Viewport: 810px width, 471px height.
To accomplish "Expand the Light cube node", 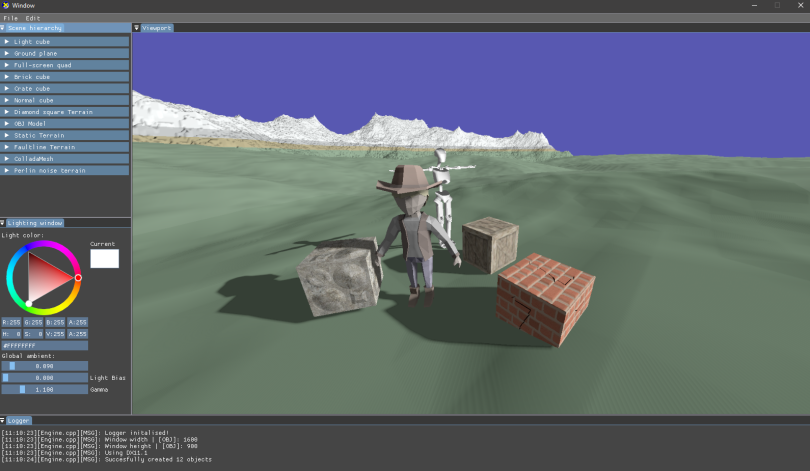I will pyautogui.click(x=7, y=42).
